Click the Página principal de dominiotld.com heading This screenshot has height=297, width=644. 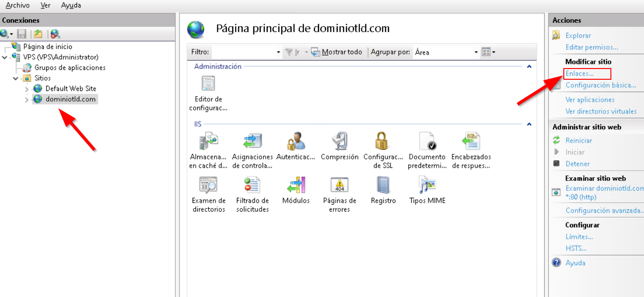click(x=303, y=28)
